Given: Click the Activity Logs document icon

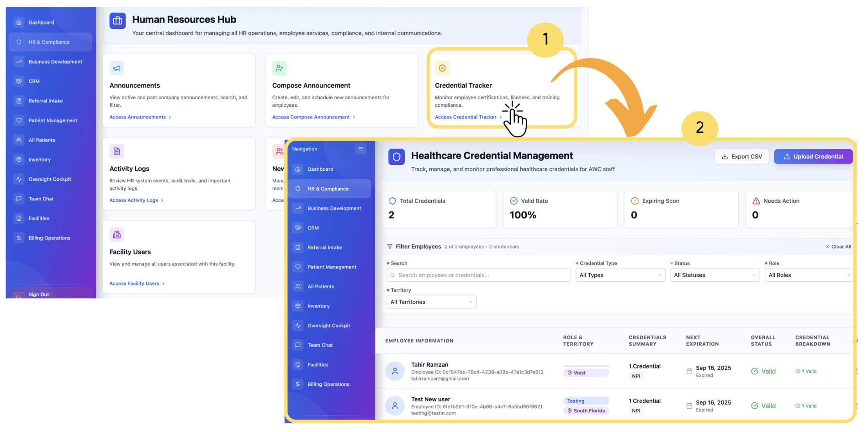Looking at the screenshot, I should click(117, 151).
